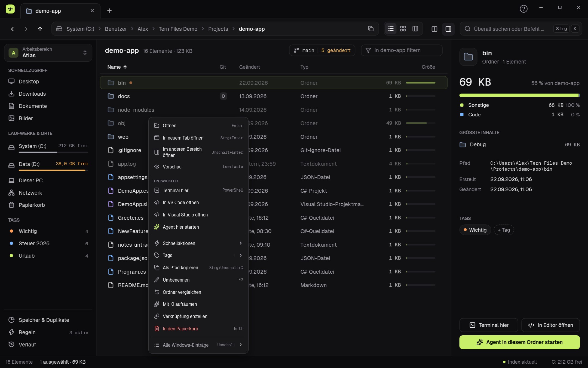Choose Terminal hier in context menu
The height and width of the screenshot is (368, 588).
(198, 190)
